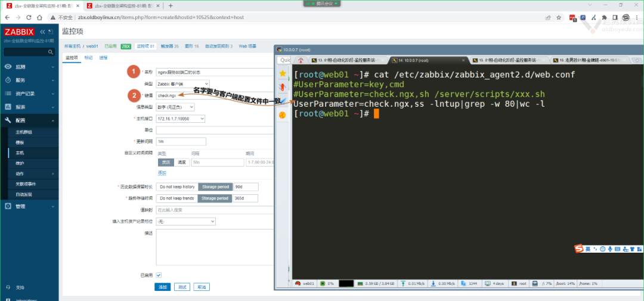The image size is (644, 301).
Task: Click the star icon in terminal sidebar
Action: pos(283,73)
